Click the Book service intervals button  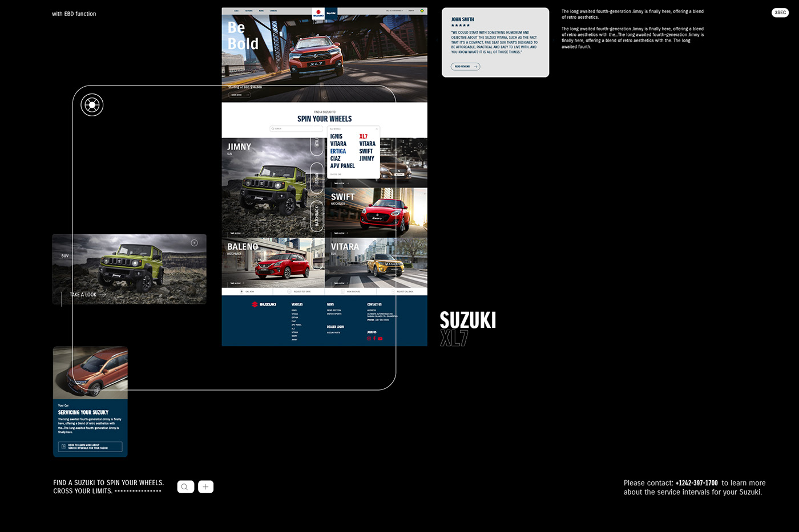pos(90,446)
